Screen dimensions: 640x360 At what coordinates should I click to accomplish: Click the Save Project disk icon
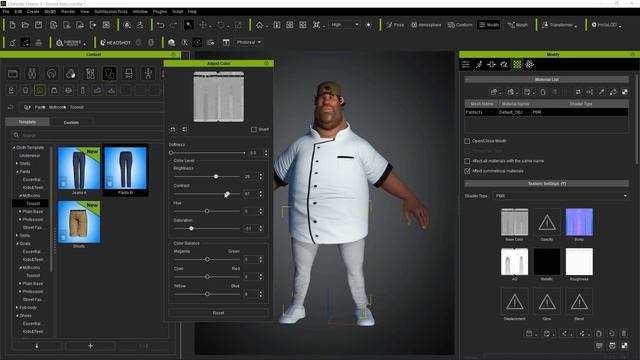click(x=38, y=25)
